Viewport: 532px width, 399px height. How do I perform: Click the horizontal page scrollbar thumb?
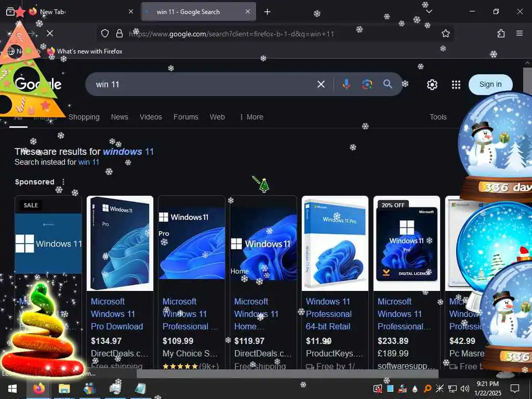(287, 374)
